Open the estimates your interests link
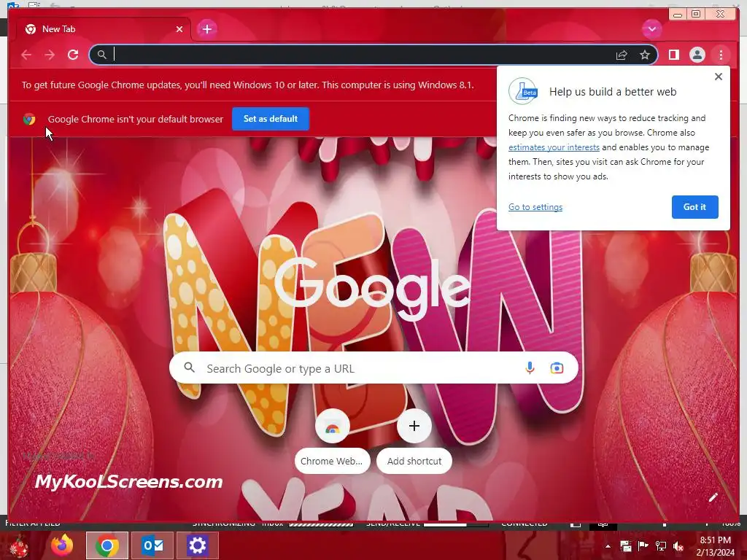Image resolution: width=747 pixels, height=560 pixels. point(554,147)
